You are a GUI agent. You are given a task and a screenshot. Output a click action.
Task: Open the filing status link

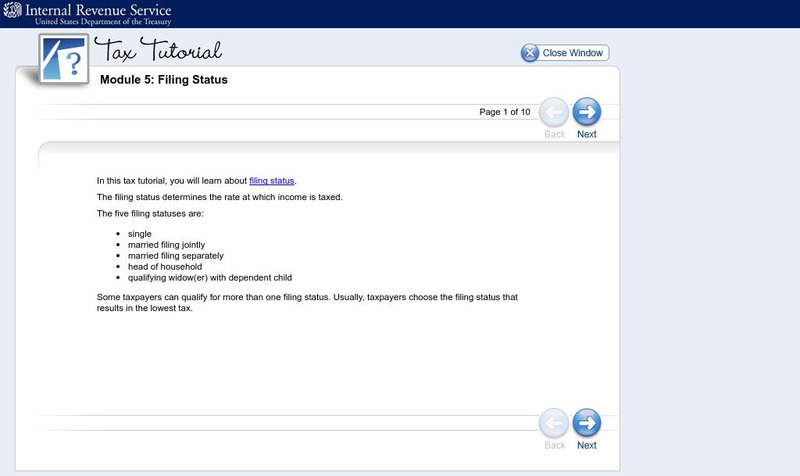pos(271,181)
